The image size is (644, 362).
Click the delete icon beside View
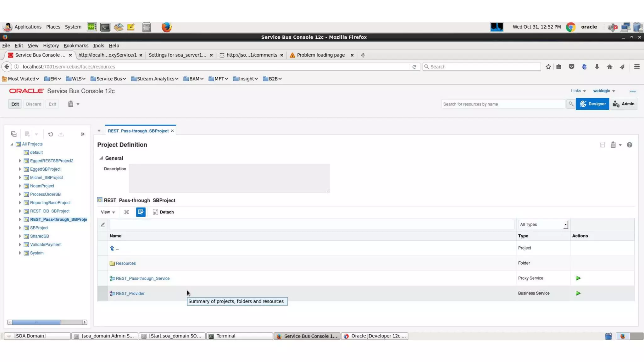pyautogui.click(x=126, y=212)
